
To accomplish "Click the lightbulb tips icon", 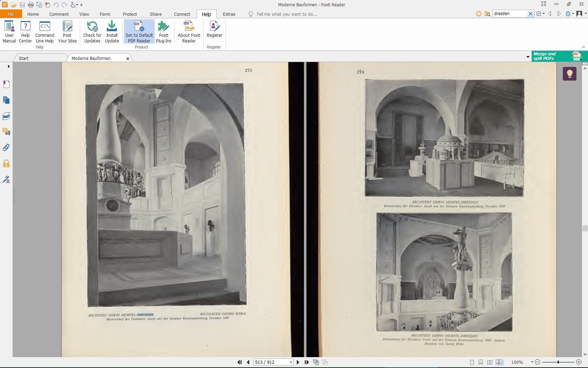I will (569, 74).
